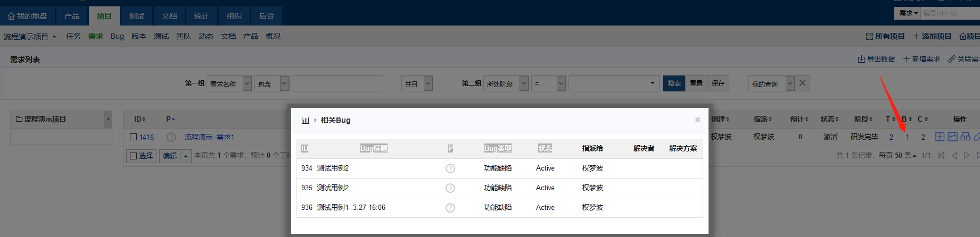Screen dimensions: 980x237
Task: Open 包含 operator dropdown
Action: 271,83
